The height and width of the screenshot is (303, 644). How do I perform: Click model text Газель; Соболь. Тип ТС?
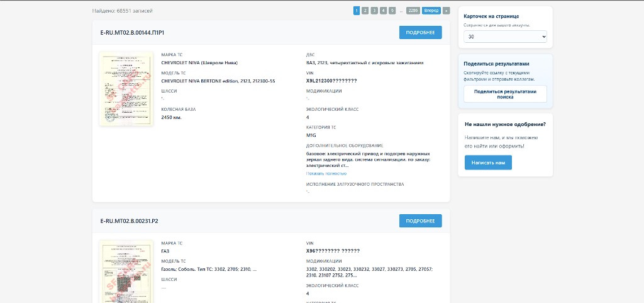click(209, 269)
